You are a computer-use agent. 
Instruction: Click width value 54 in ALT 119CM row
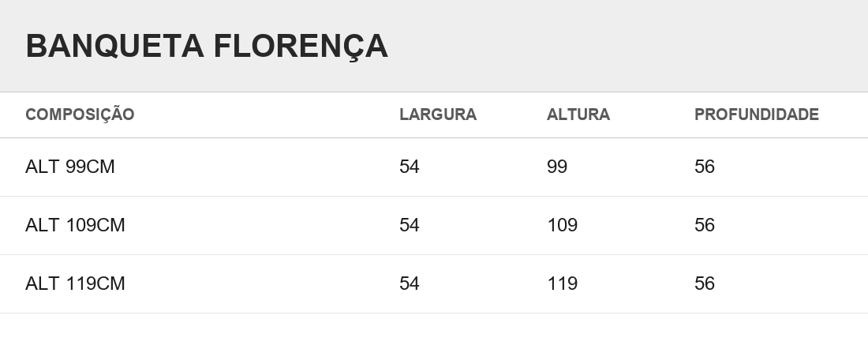(409, 284)
